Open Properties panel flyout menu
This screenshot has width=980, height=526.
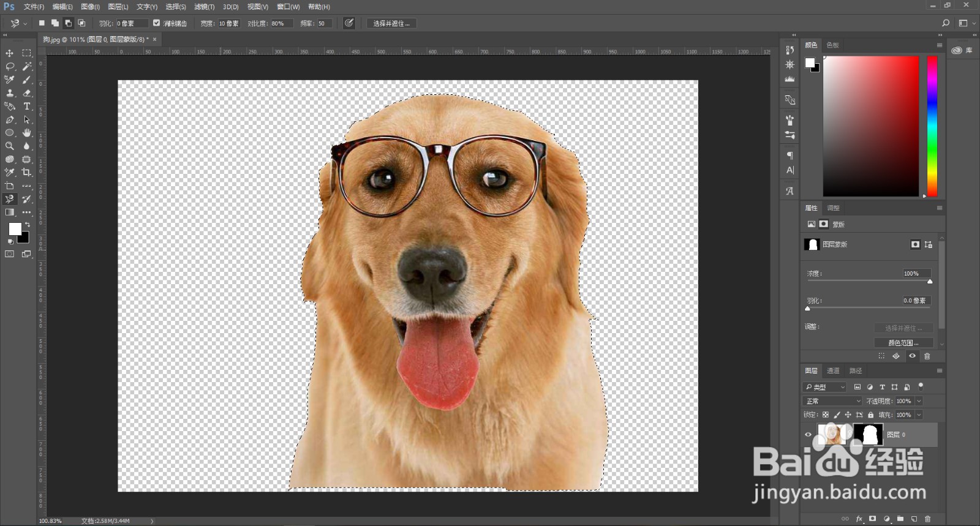pos(939,208)
